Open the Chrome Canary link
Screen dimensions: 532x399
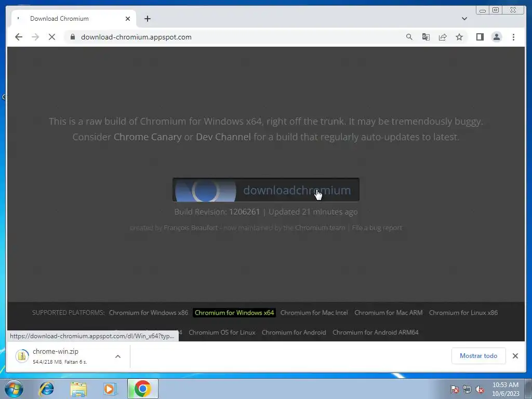pyautogui.click(x=147, y=137)
